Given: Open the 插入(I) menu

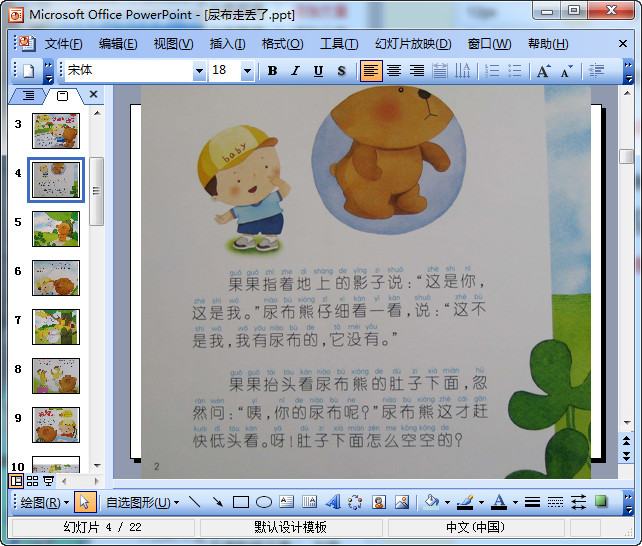Looking at the screenshot, I should 227,44.
